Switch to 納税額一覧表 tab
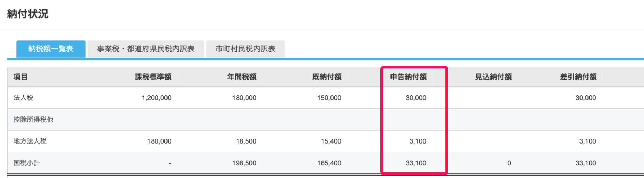Image resolution: width=644 pixels, height=178 pixels. pyautogui.click(x=51, y=49)
